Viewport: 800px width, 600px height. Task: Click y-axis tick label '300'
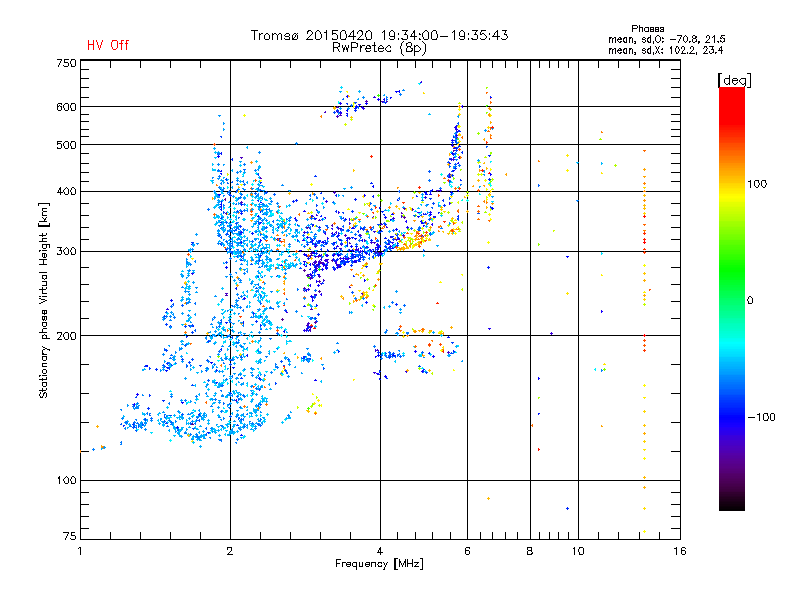66,252
